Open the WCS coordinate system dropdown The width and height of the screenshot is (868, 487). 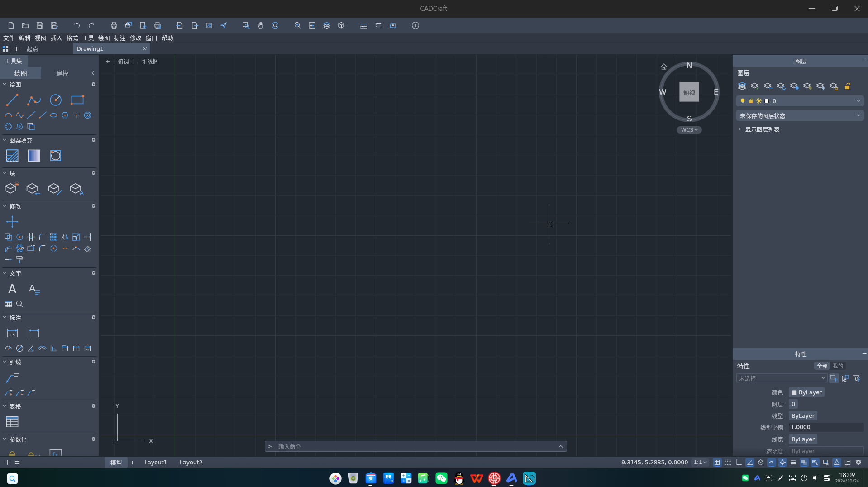[x=689, y=130]
